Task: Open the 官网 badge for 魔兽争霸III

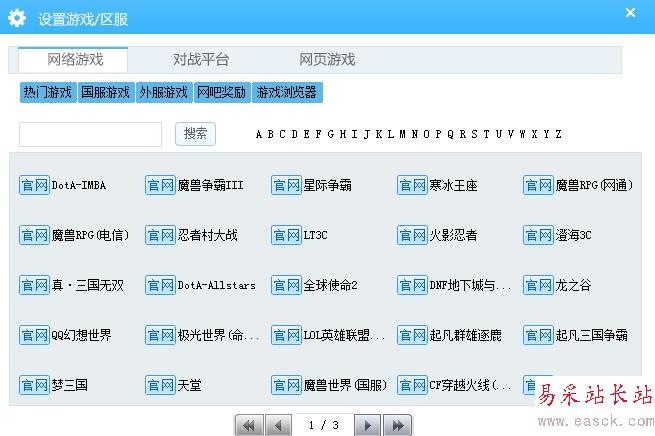Action: (x=160, y=185)
